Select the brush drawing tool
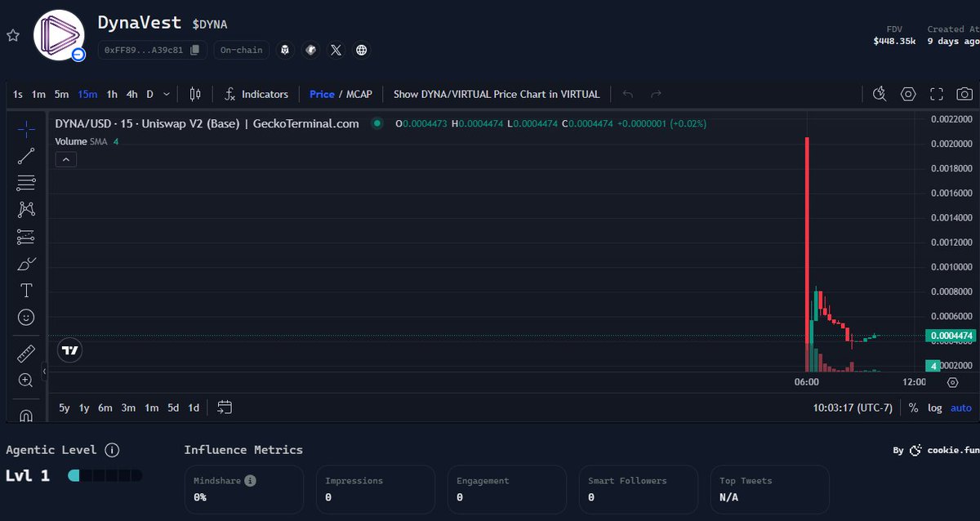Viewport: 980px width, 521px height. 26,264
